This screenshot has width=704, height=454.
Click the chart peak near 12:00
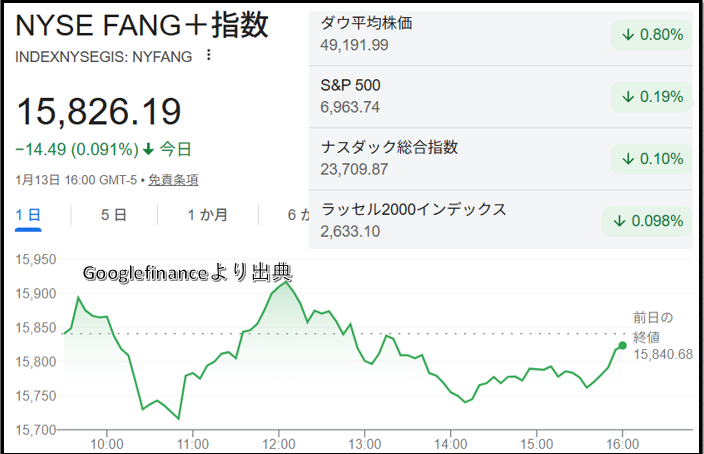286,282
